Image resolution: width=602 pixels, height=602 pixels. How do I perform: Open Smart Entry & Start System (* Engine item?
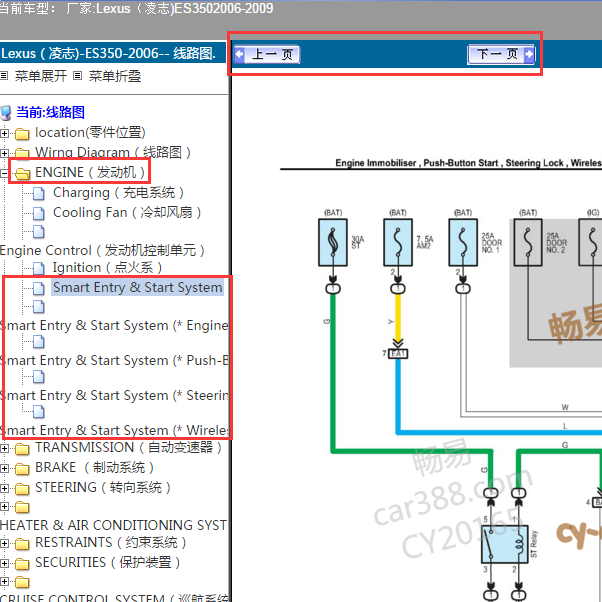tap(114, 326)
